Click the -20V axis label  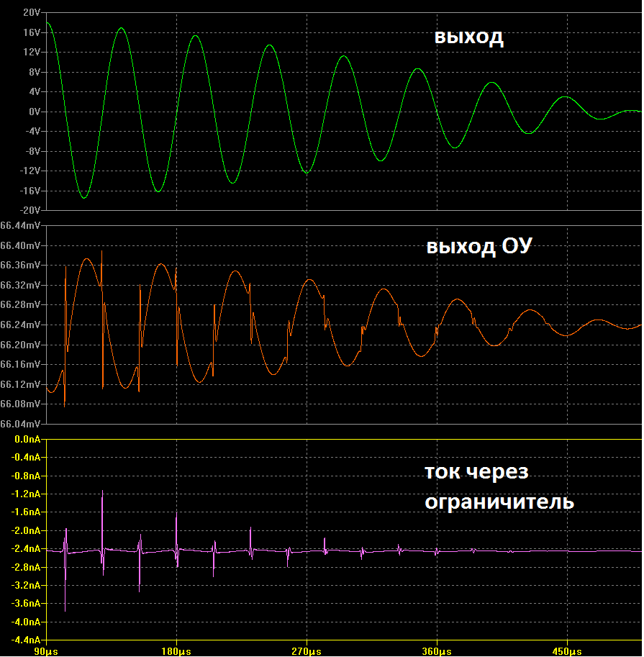pyautogui.click(x=31, y=210)
